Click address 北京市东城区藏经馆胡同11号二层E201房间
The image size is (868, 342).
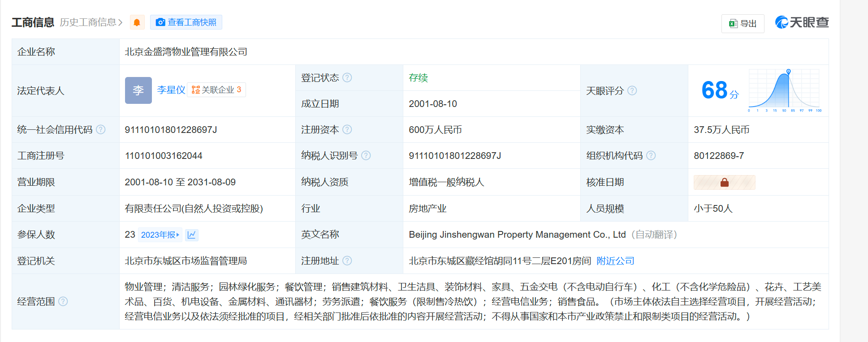point(500,261)
